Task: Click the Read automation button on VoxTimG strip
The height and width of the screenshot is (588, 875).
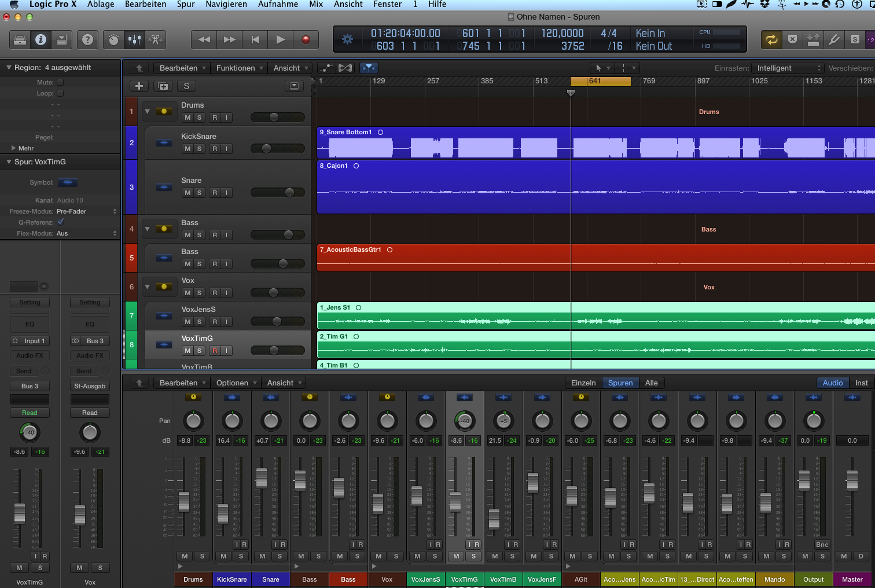Action: point(30,413)
